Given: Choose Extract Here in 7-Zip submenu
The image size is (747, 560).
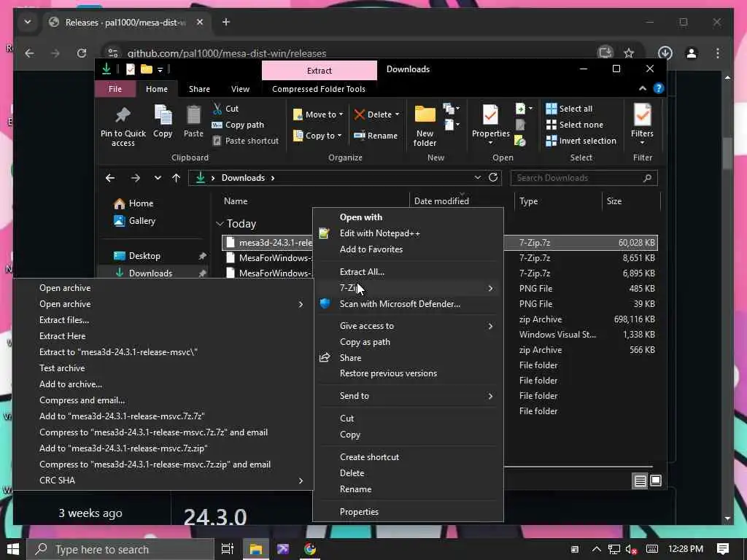Looking at the screenshot, I should [x=63, y=336].
